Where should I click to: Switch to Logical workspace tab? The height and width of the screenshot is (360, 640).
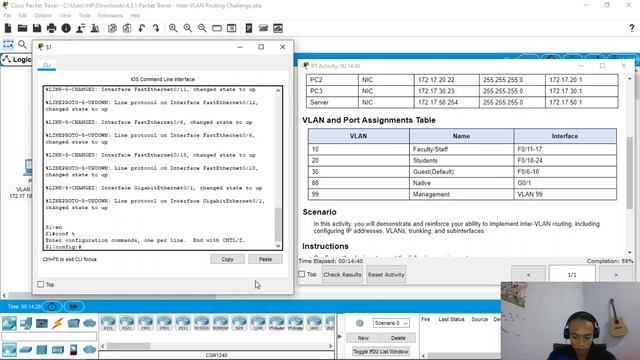click(x=17, y=60)
